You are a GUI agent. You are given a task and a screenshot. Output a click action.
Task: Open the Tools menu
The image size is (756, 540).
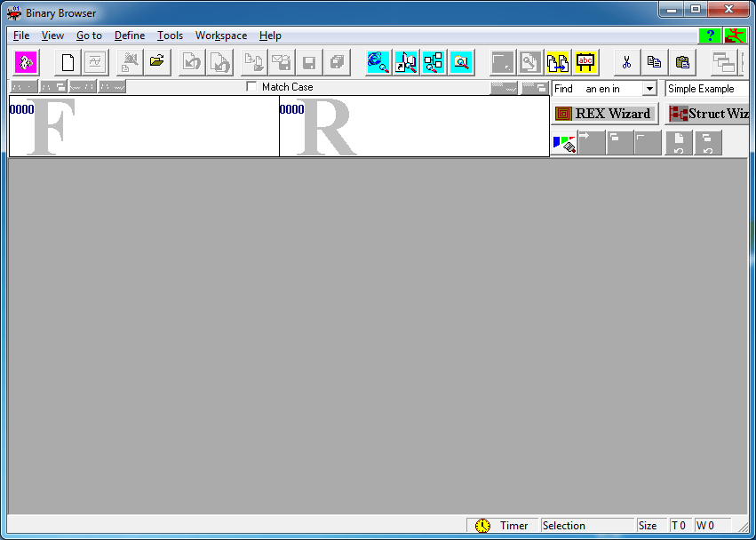tap(170, 36)
